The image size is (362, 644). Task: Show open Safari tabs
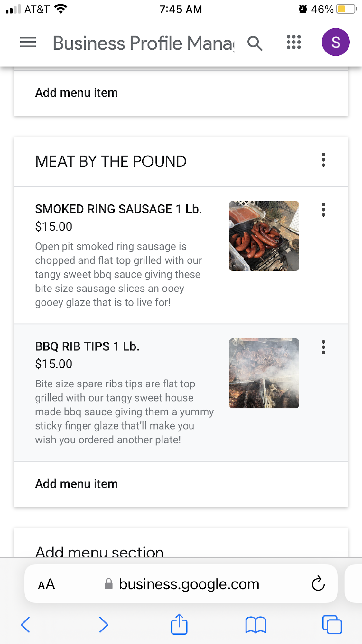[332, 625]
